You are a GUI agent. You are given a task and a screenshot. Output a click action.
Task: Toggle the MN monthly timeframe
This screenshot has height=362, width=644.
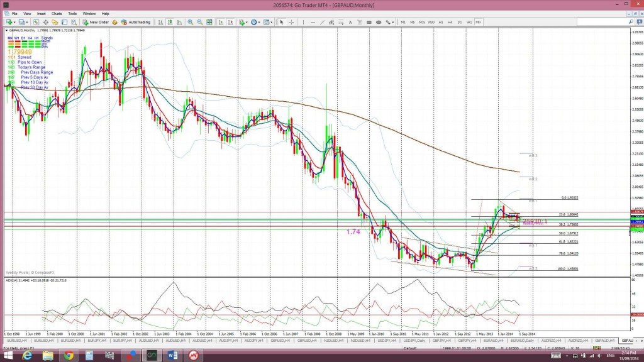(479, 22)
